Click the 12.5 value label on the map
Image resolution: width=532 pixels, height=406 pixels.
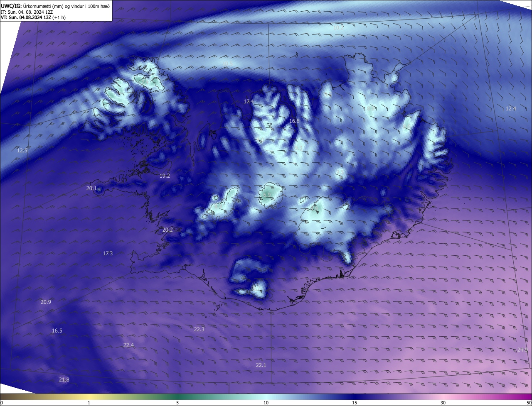(22, 150)
